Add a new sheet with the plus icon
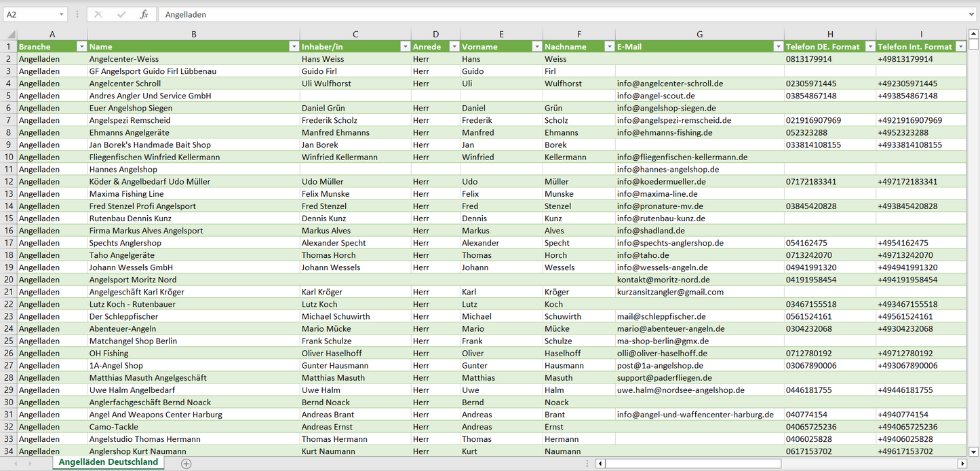 click(x=187, y=464)
